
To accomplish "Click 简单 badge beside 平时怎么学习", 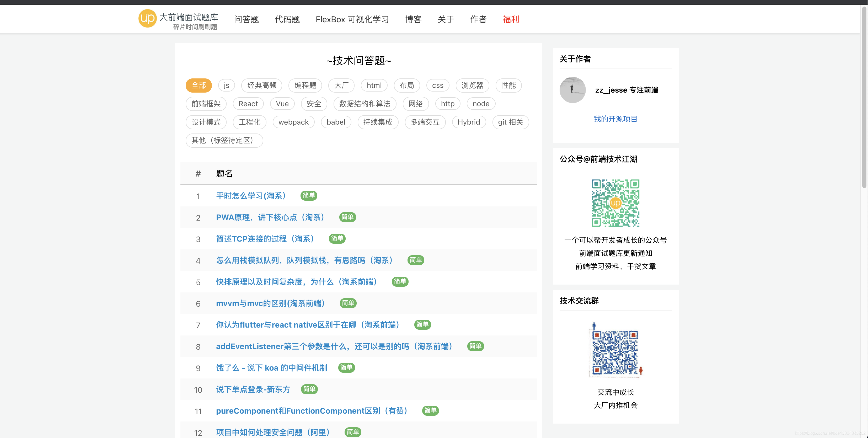I will click(309, 195).
